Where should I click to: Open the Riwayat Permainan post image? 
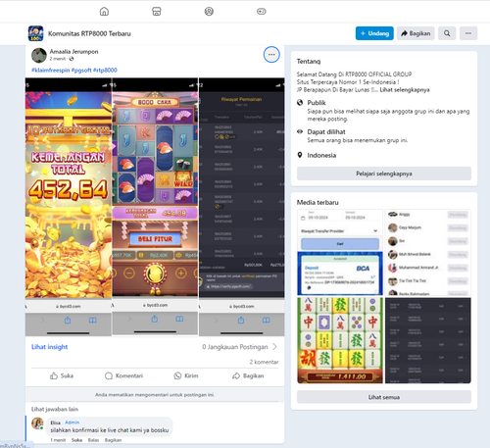[242, 207]
